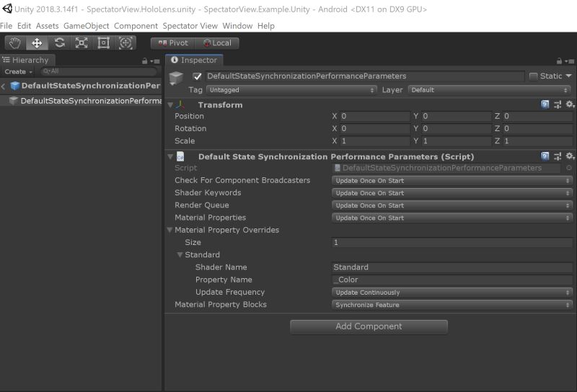Collapse the Transform component
577x392 pixels.
tap(170, 104)
